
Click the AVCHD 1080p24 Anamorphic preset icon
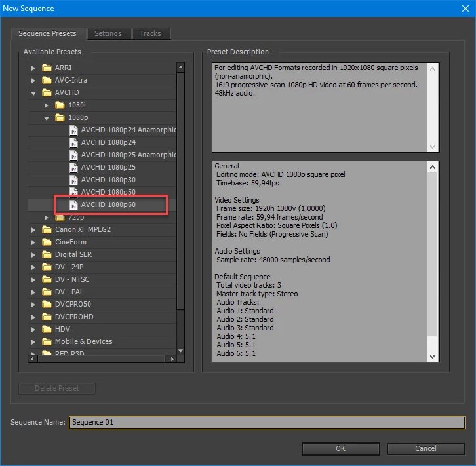click(73, 130)
